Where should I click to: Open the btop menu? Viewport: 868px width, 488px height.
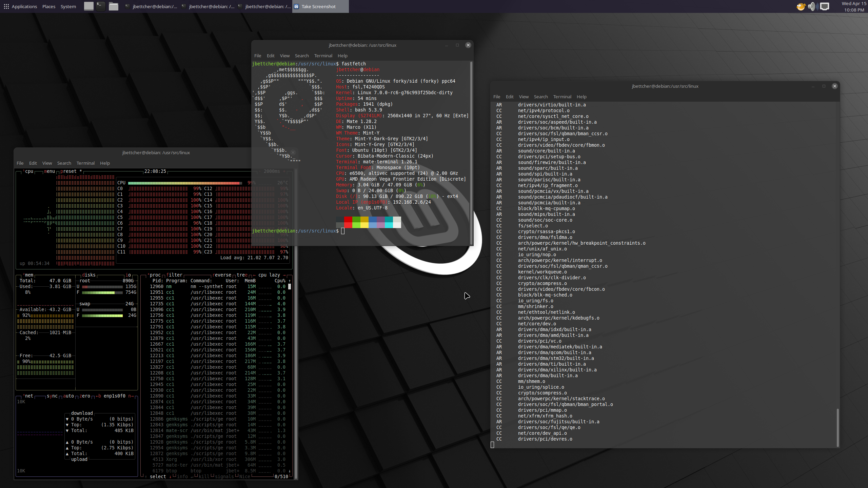(x=50, y=171)
